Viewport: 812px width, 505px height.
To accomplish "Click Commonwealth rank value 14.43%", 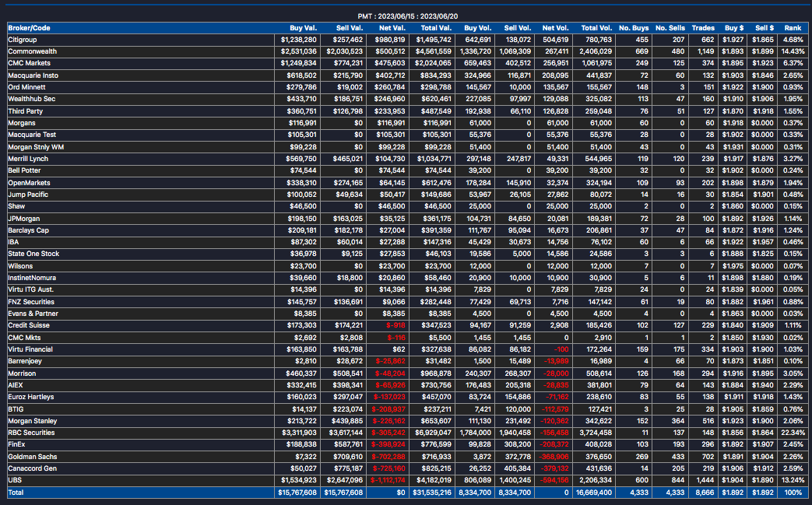I will click(793, 51).
